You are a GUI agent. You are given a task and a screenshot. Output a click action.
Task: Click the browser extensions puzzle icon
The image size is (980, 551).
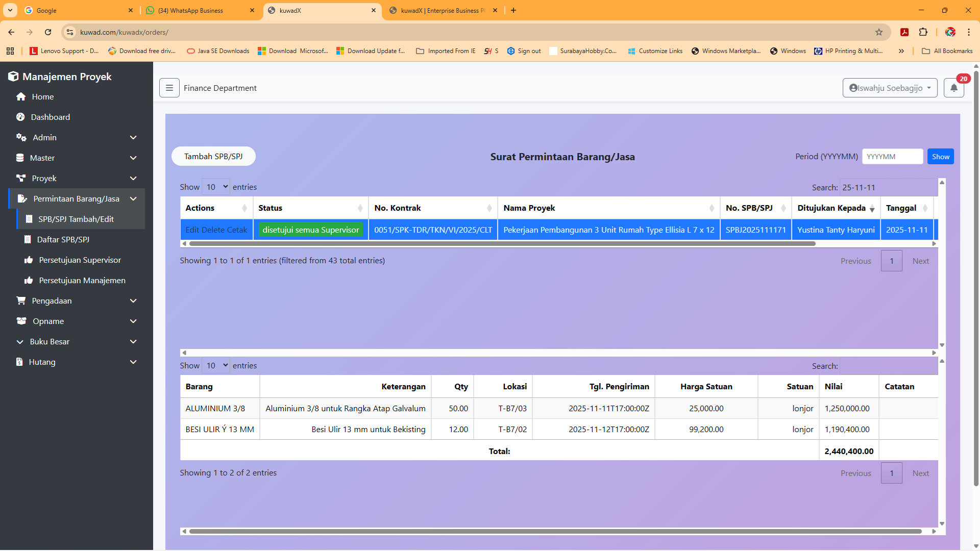923,32
